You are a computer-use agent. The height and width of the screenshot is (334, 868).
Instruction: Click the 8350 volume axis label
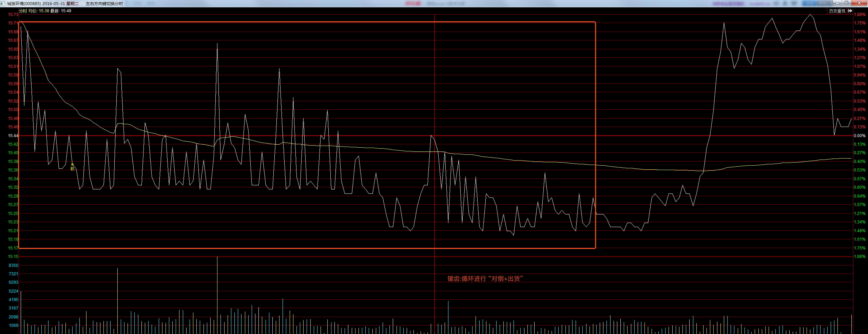click(x=13, y=265)
